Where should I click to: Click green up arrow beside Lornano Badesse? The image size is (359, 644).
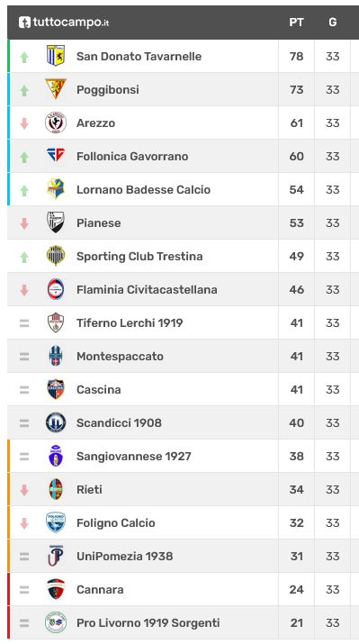pyautogui.click(x=24, y=190)
